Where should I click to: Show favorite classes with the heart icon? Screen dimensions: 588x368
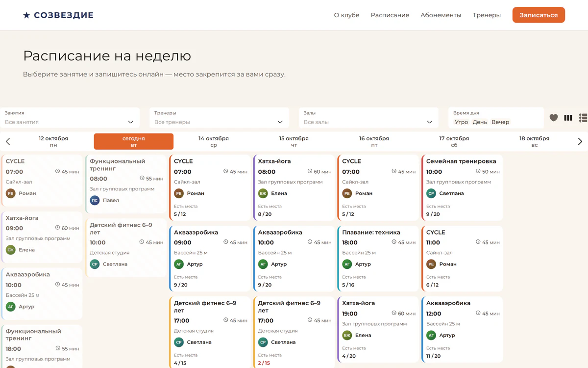click(554, 118)
